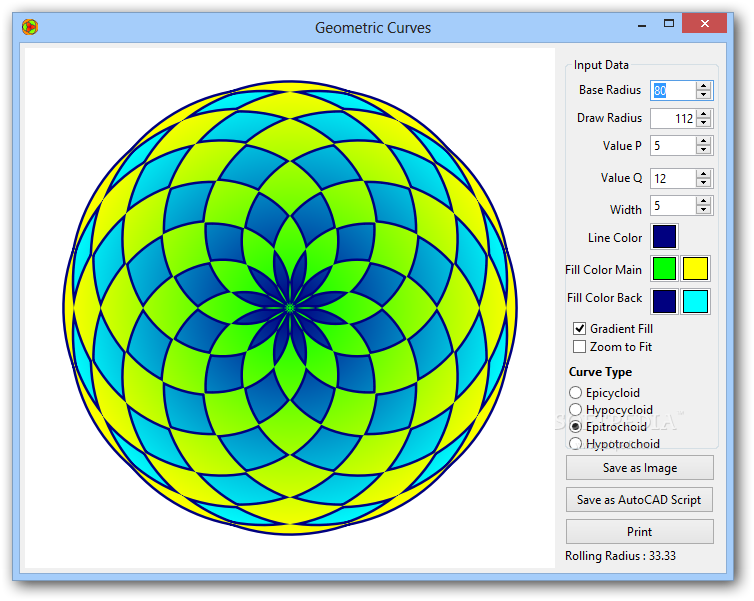Open the navy Fill Color Back swatch
The image size is (754, 601).
coord(665,301)
